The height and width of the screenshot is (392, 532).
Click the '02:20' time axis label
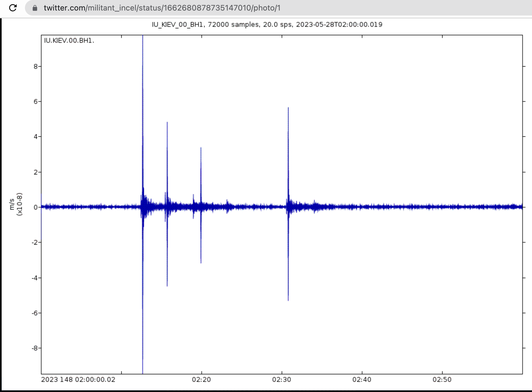201,380
